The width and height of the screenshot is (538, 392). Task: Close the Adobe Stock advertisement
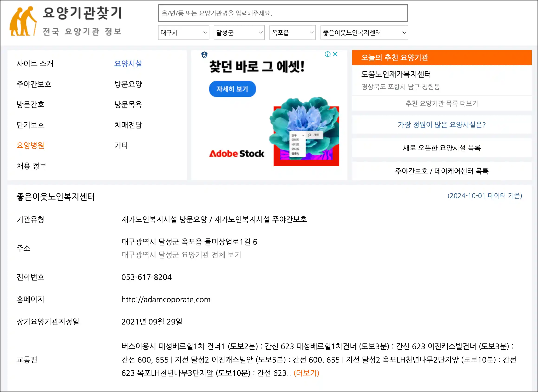335,54
